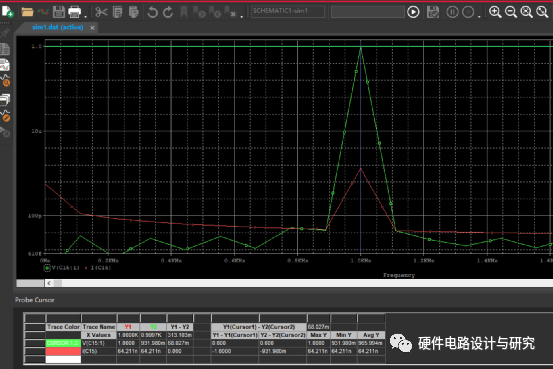Open the dropdown arrow after the stop button
The image size is (553, 369).
click(x=479, y=16)
